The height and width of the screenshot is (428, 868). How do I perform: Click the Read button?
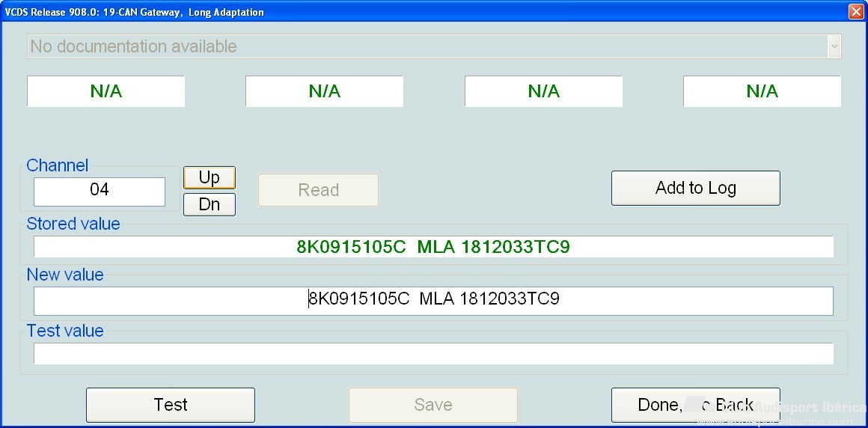pos(318,190)
